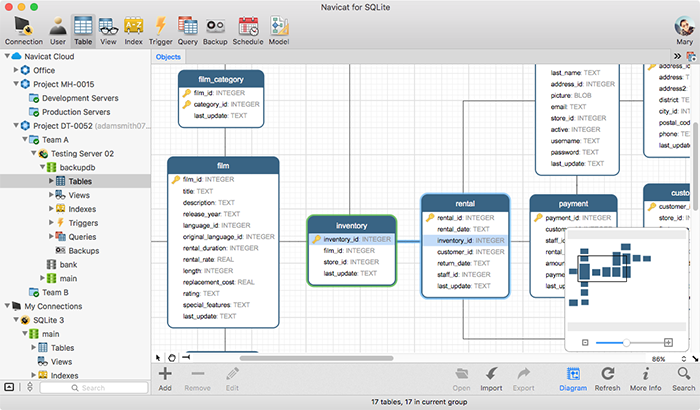The height and width of the screenshot is (410, 700).
Task: Select the hand move tool in diagram
Action: click(x=172, y=358)
